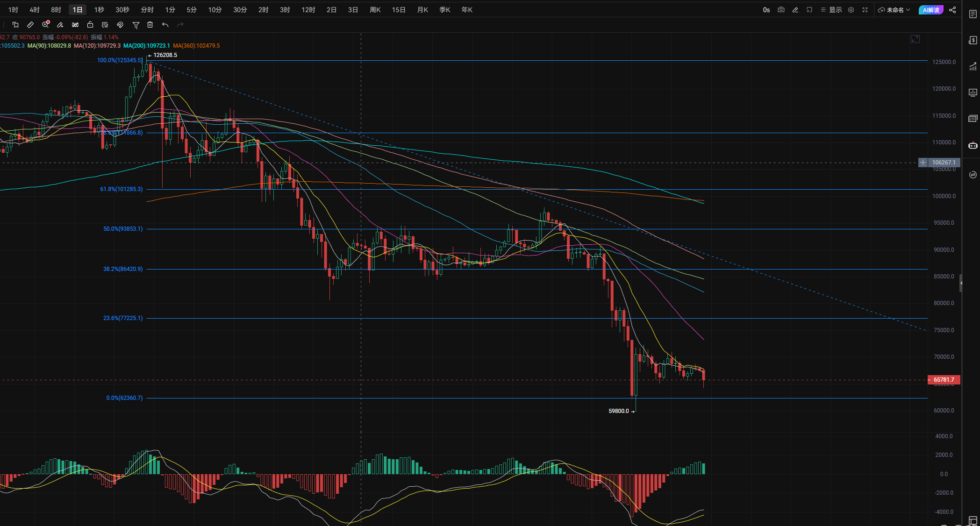Screen dimensions: 980x526
Task: Click the plus button at 106267.1 price
Action: [923, 163]
